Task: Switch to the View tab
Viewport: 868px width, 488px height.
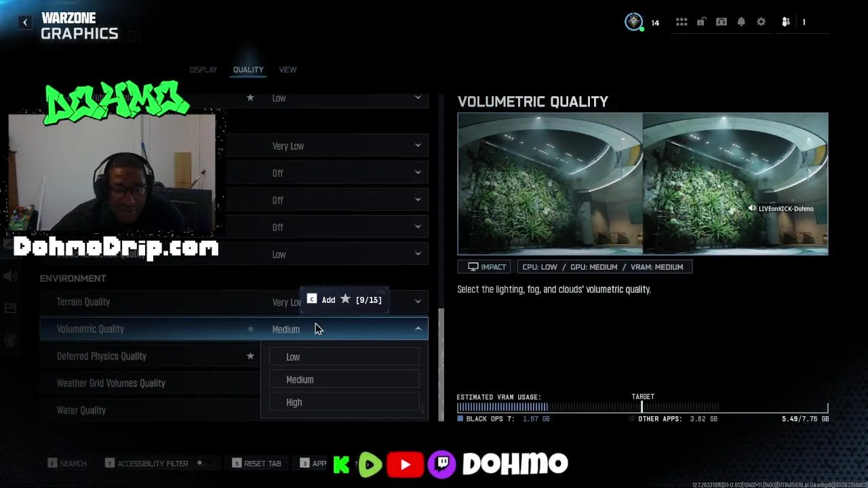Action: [288, 70]
